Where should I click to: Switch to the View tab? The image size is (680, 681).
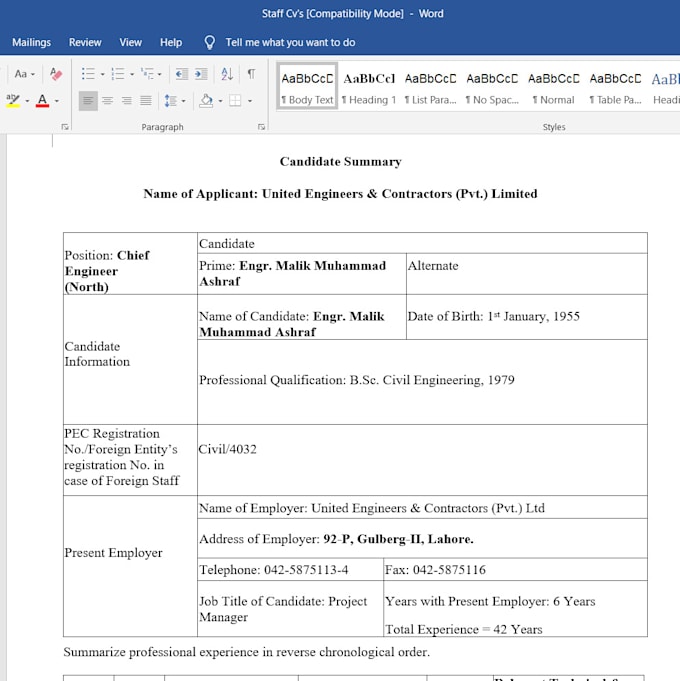pos(130,42)
